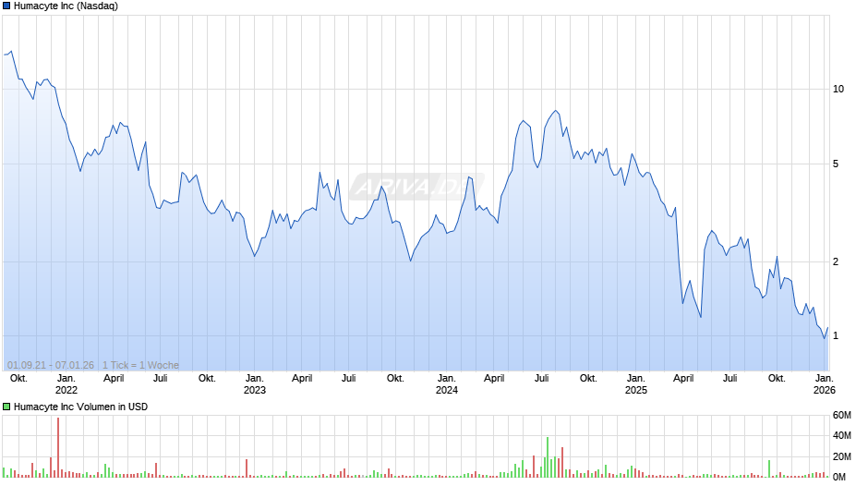Image resolution: width=868 pixels, height=486 pixels.
Task: Click the price axis label '1'
Action: (x=836, y=335)
